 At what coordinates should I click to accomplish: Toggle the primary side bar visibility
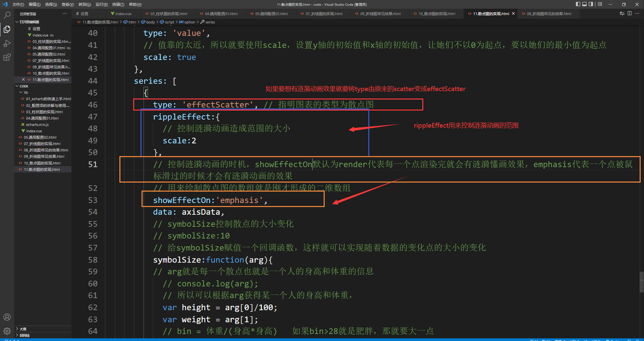pos(578,4)
